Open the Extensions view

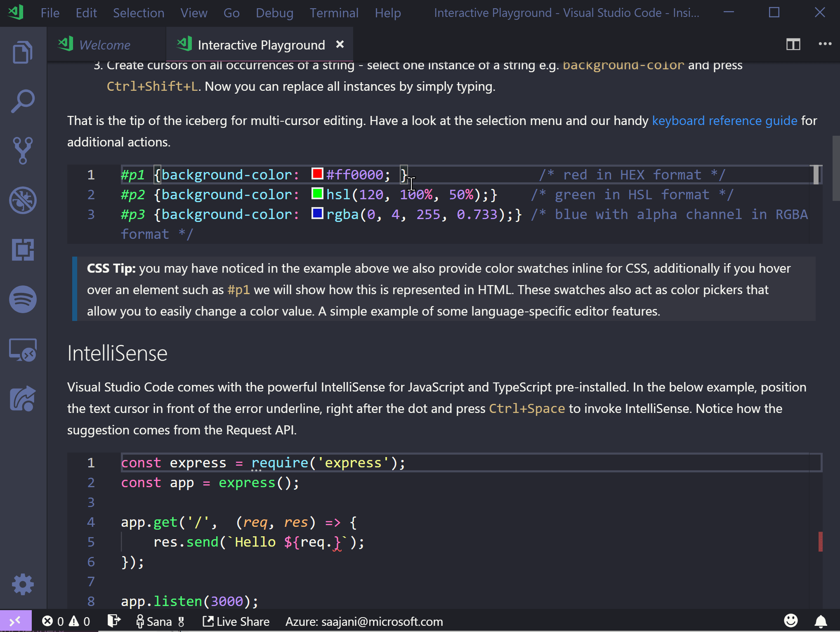(23, 250)
